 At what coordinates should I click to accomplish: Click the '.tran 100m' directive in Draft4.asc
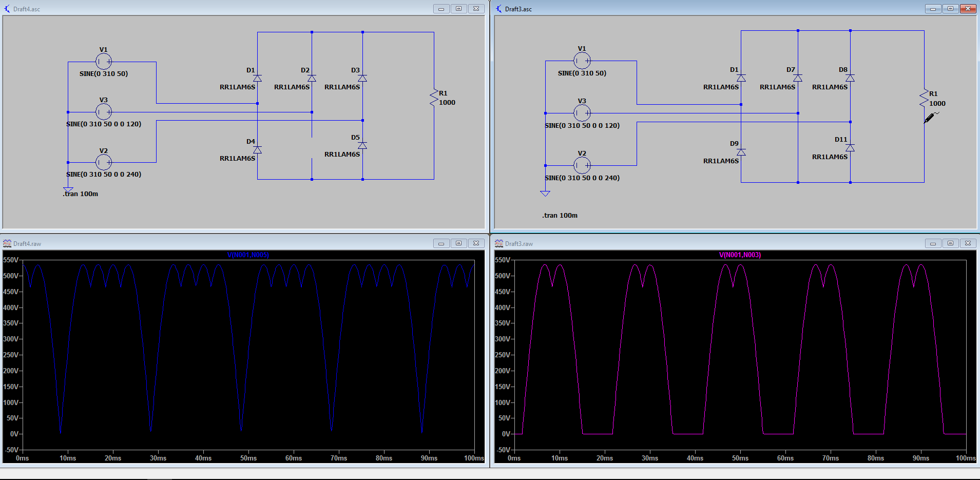81,194
